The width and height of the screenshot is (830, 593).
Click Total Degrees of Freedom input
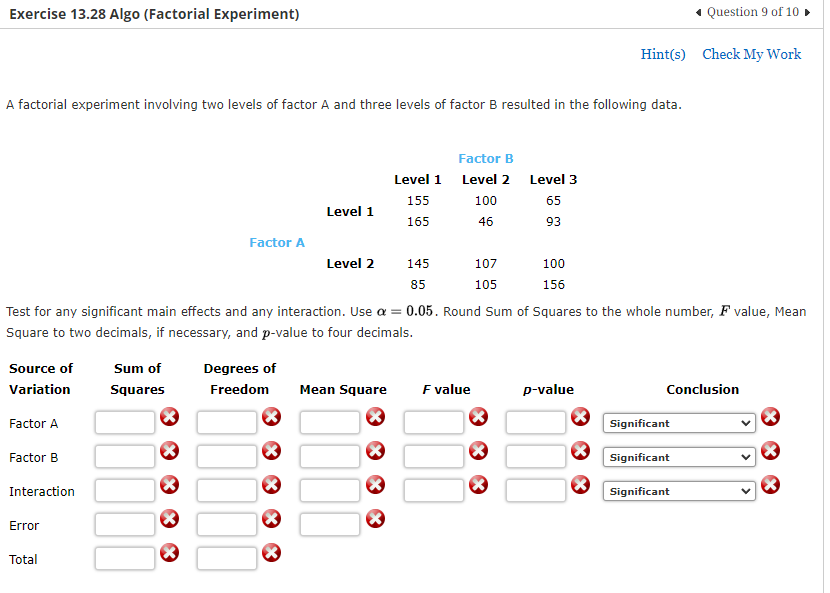point(227,558)
